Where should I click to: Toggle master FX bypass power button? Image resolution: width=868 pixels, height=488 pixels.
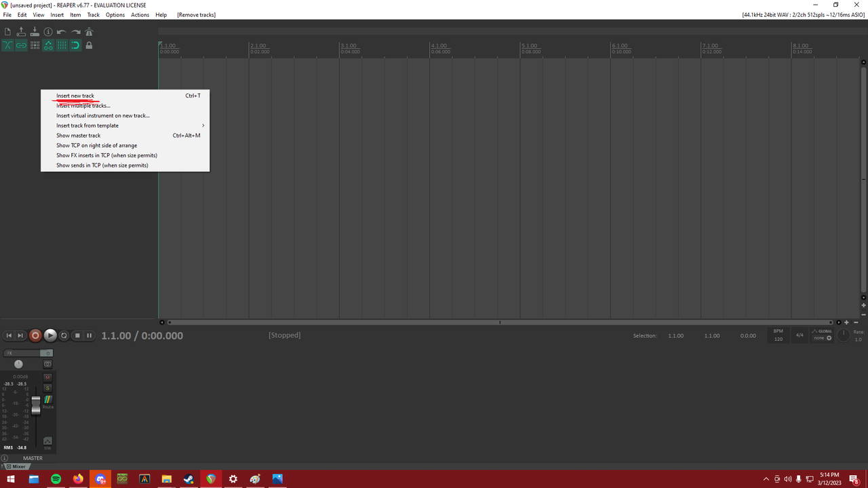[47, 353]
